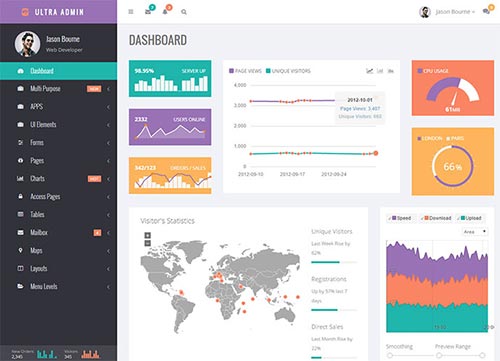500x361 pixels.
Task: Open notifications bell icon in top bar
Action: click(165, 12)
